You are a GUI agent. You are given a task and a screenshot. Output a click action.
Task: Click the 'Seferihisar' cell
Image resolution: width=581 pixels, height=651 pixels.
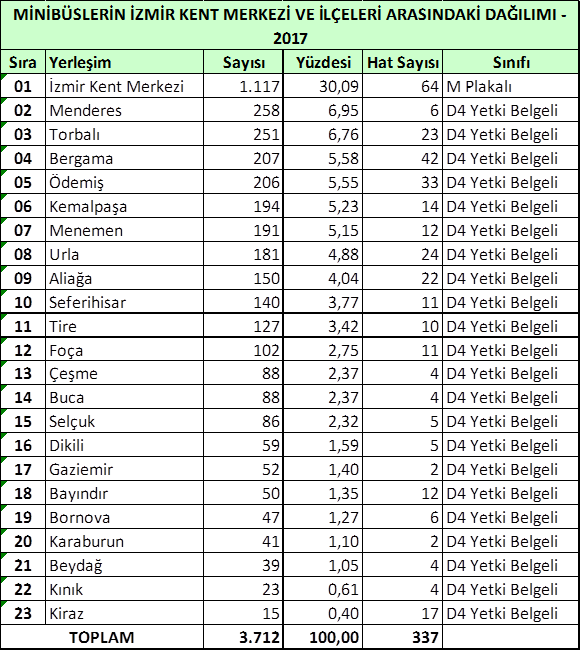pos(124,302)
